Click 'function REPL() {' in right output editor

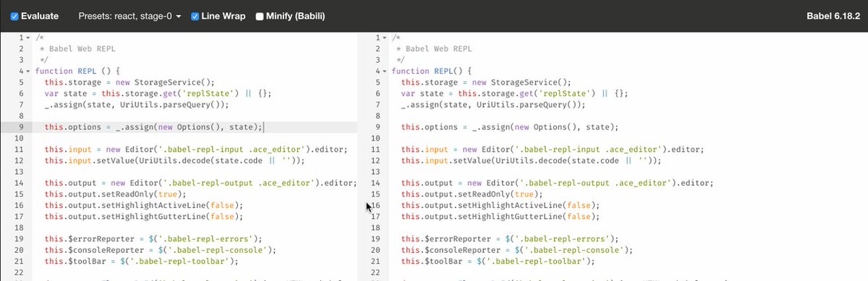tap(433, 72)
